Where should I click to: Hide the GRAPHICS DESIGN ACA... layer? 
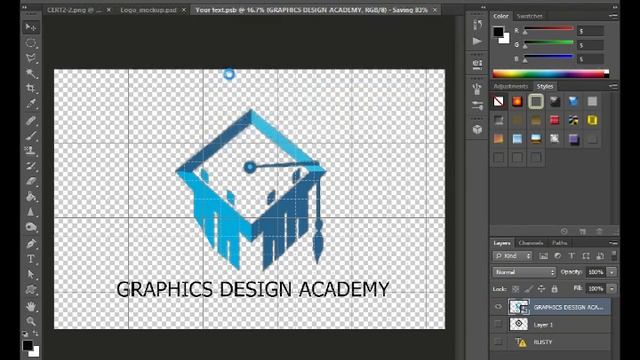[x=498, y=307]
